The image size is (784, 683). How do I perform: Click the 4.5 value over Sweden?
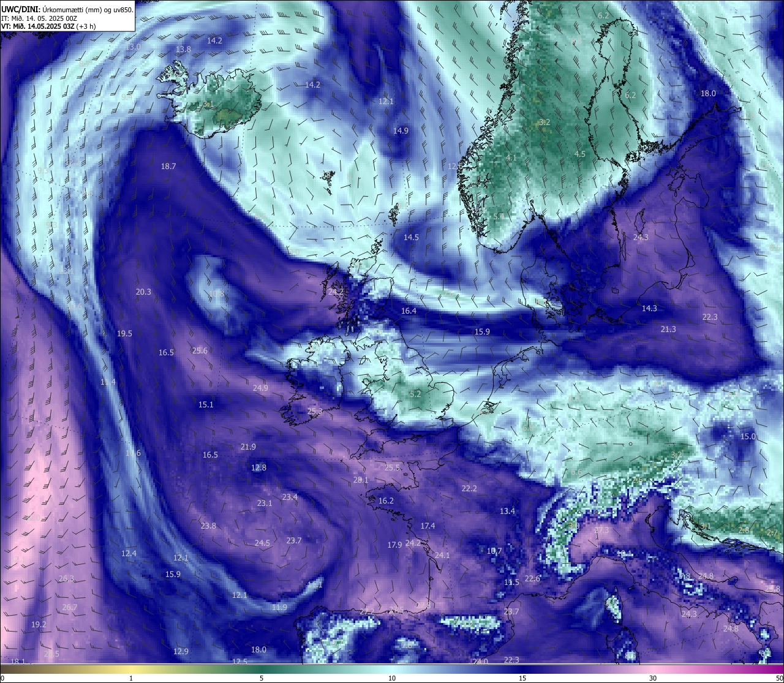[x=579, y=154]
